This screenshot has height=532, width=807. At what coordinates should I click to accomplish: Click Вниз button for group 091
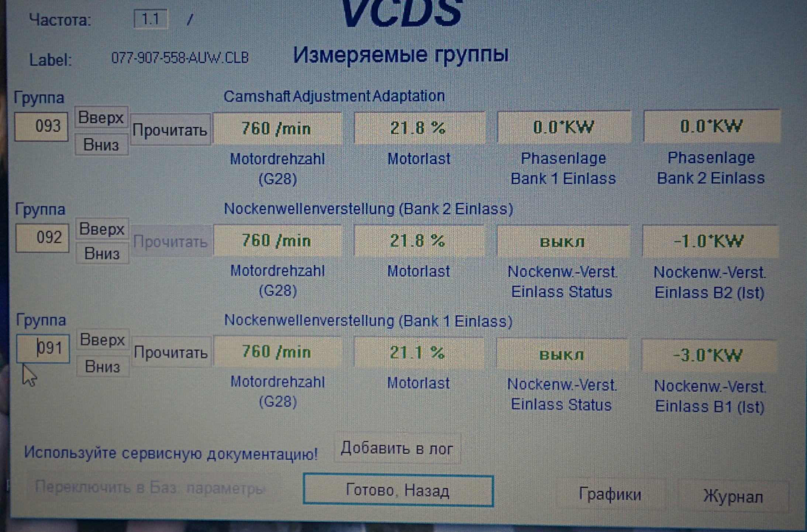[103, 367]
